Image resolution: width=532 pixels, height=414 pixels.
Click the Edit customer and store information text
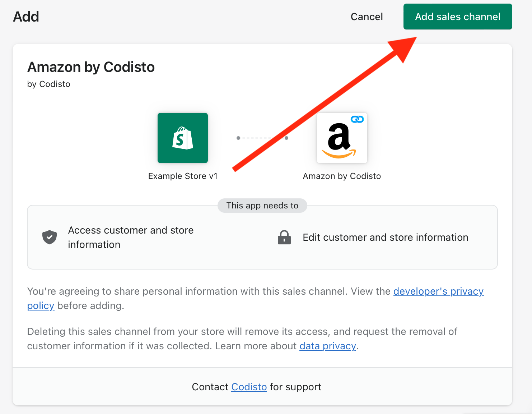tap(386, 237)
